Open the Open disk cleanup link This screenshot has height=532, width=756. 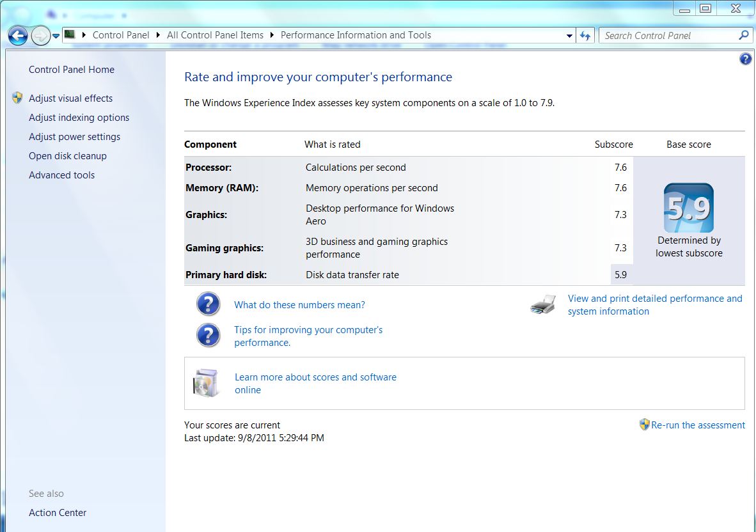tap(68, 156)
